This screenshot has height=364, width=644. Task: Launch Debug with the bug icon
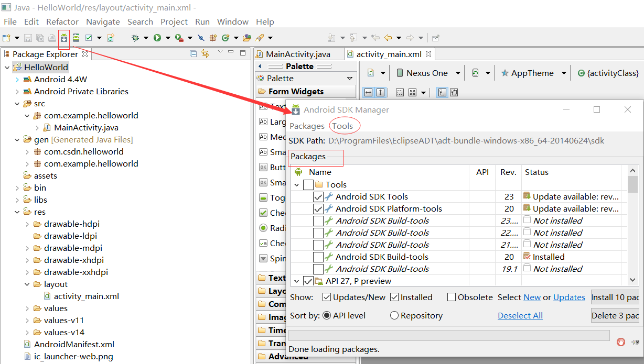pyautogui.click(x=135, y=38)
